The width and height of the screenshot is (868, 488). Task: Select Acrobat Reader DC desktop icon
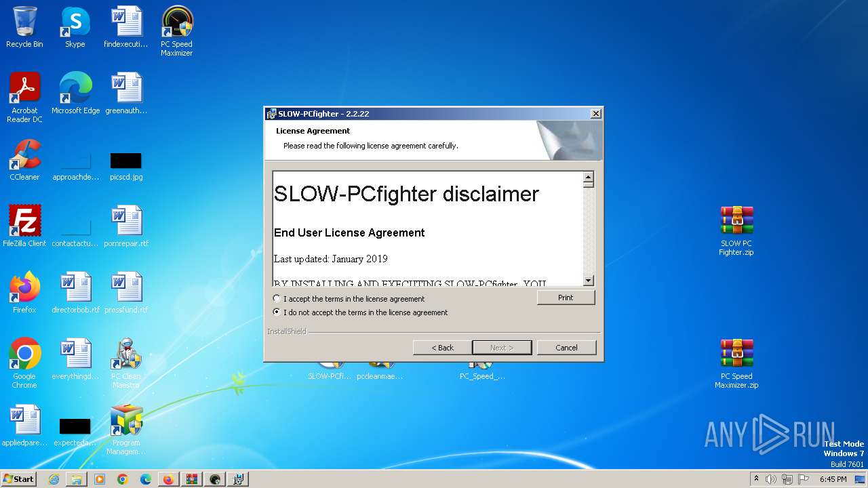(x=24, y=98)
